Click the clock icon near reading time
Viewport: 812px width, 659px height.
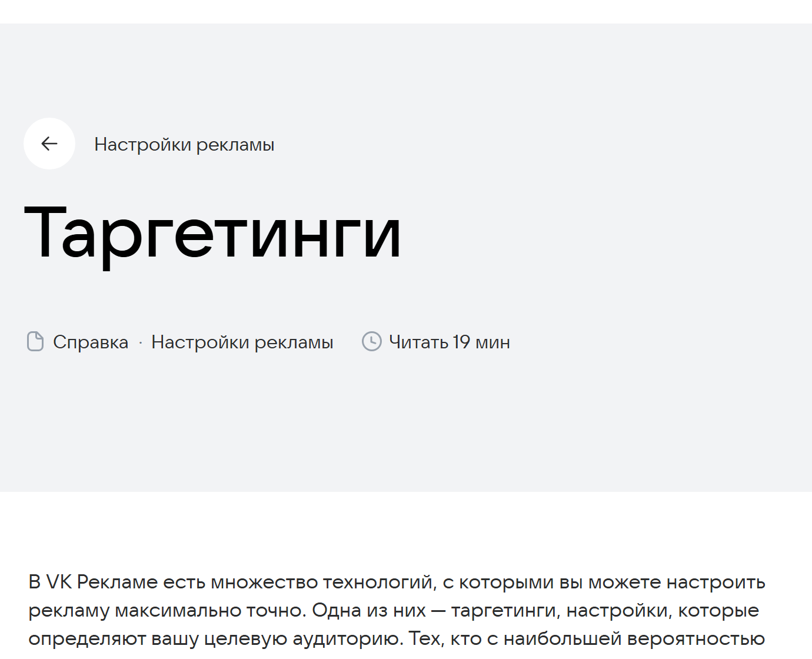(372, 341)
